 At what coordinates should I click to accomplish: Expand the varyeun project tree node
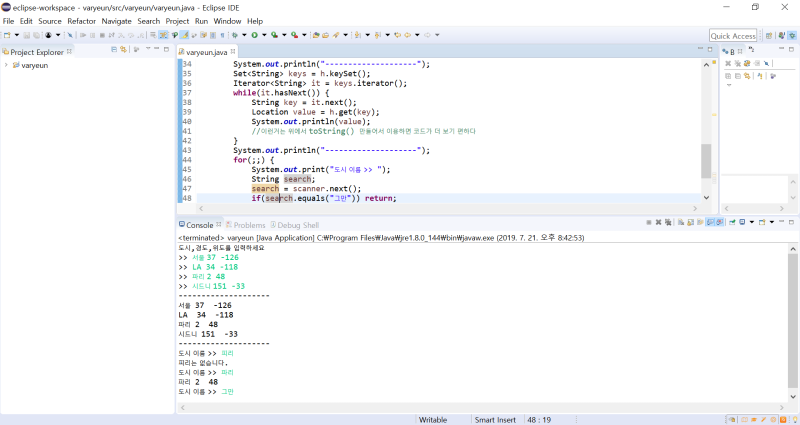coord(6,65)
